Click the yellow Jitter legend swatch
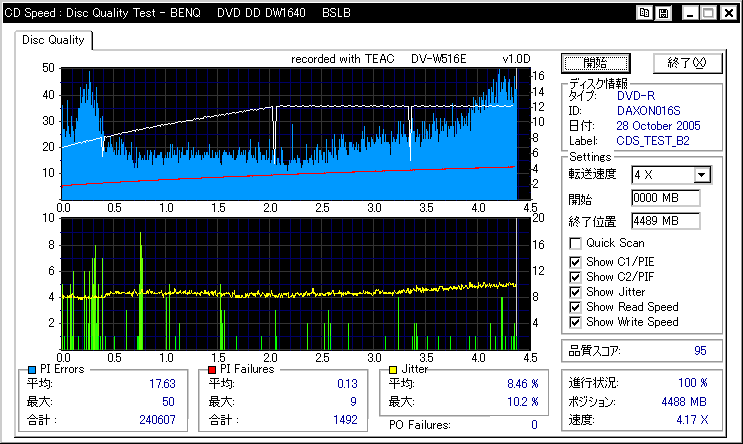The image size is (743, 444). point(392,370)
